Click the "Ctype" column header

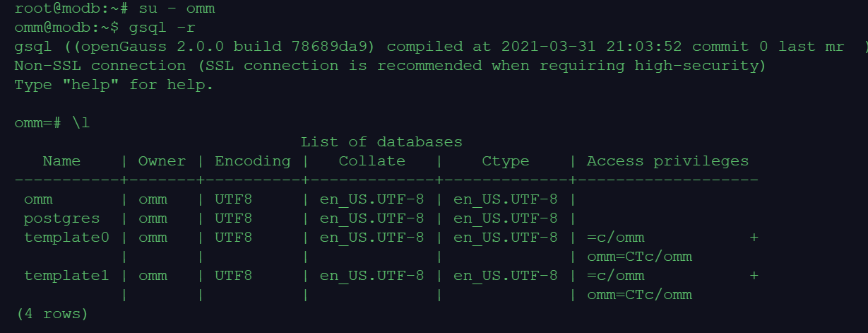click(505, 161)
